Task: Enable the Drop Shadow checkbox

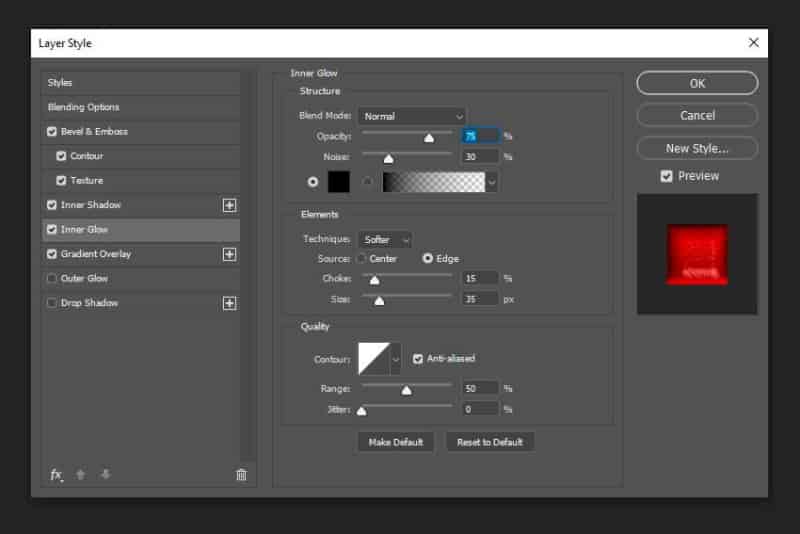Action: click(x=52, y=303)
